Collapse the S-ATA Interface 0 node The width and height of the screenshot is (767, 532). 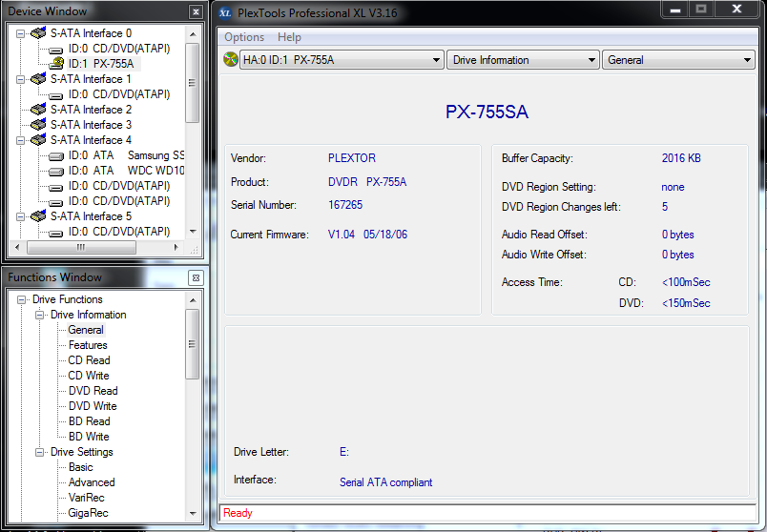[x=21, y=33]
